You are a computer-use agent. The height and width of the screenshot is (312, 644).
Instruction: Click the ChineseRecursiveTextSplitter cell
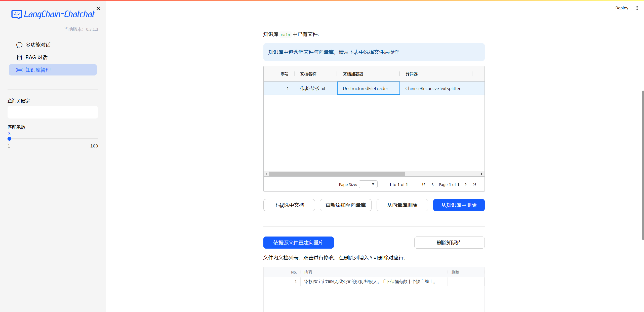(436, 88)
